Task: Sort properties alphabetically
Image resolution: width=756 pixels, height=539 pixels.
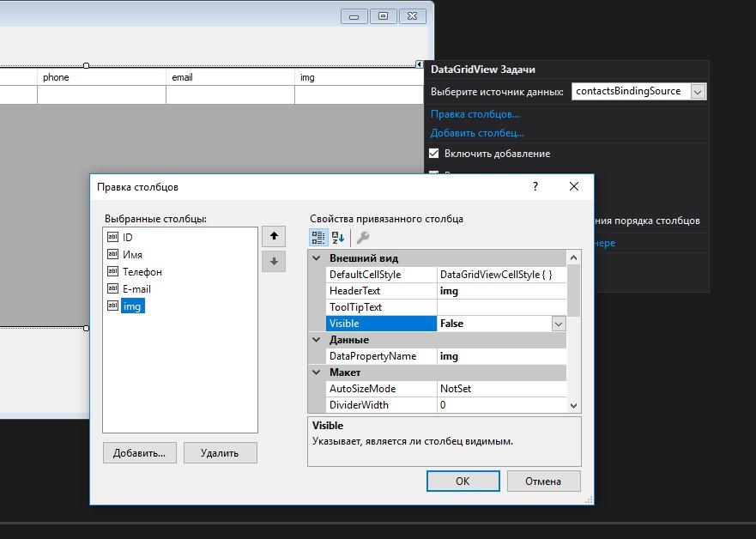Action: 337,237
